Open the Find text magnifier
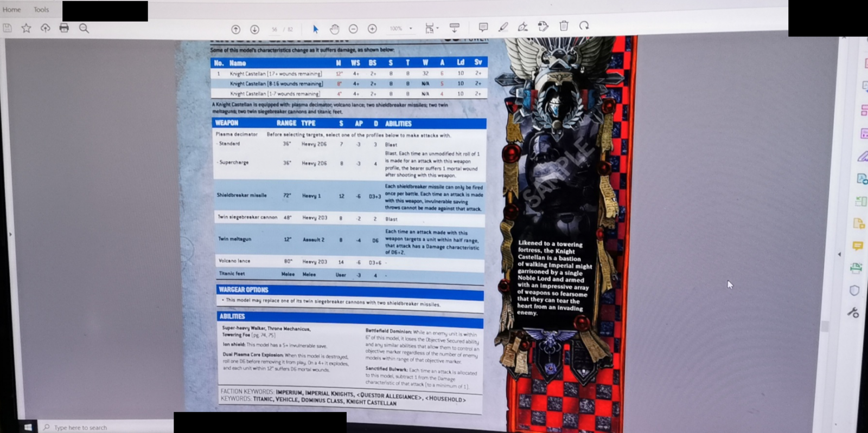 pyautogui.click(x=84, y=28)
